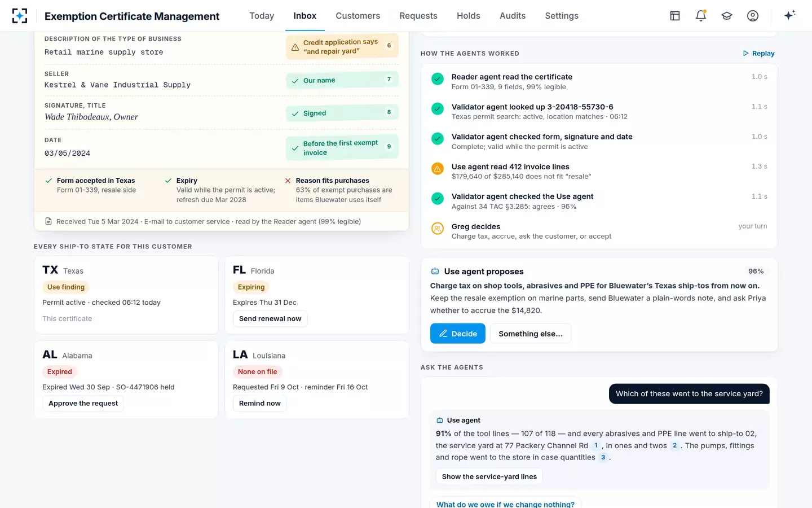Click the sparkle AI assistant icon
Viewport: 812px width, 508px height.
click(x=789, y=15)
